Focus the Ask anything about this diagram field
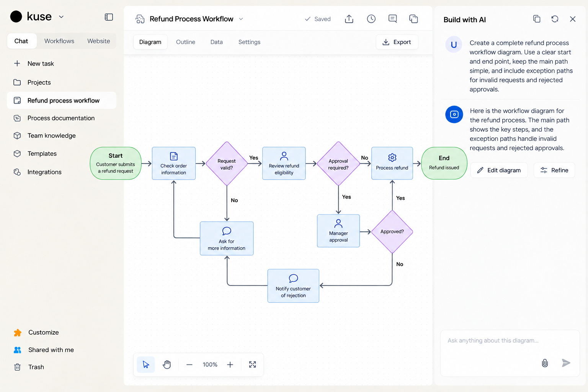 [x=510, y=353]
